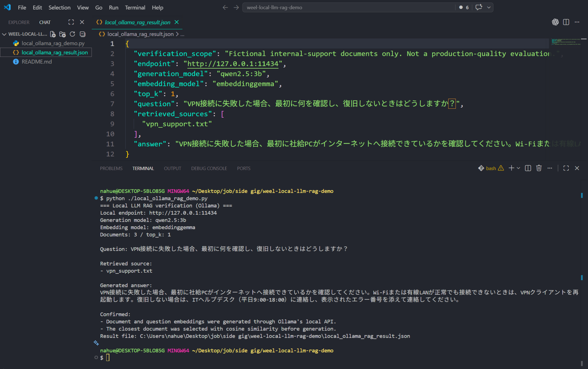Switch to the Output panel tab
The height and width of the screenshot is (369, 588).
point(173,168)
